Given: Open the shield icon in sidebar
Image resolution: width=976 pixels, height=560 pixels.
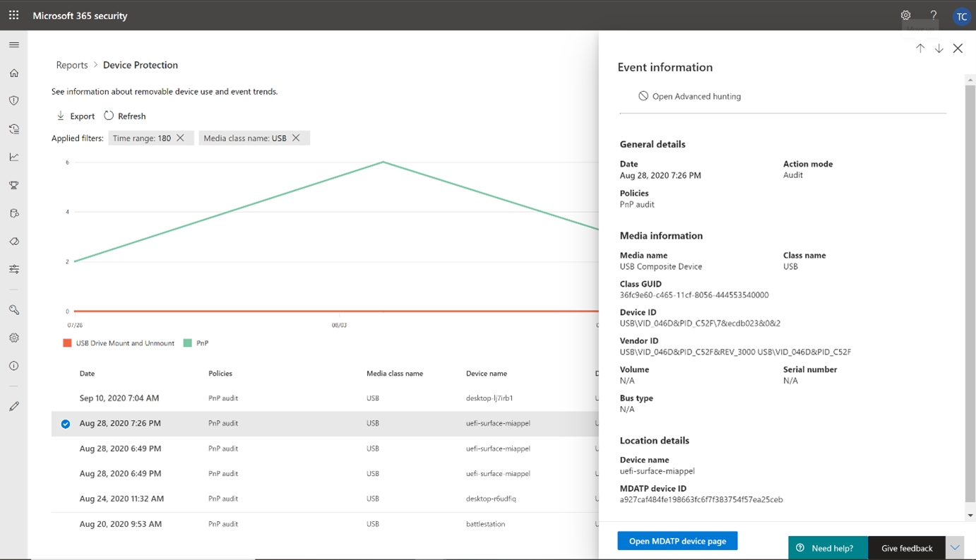Looking at the screenshot, I should (x=14, y=101).
